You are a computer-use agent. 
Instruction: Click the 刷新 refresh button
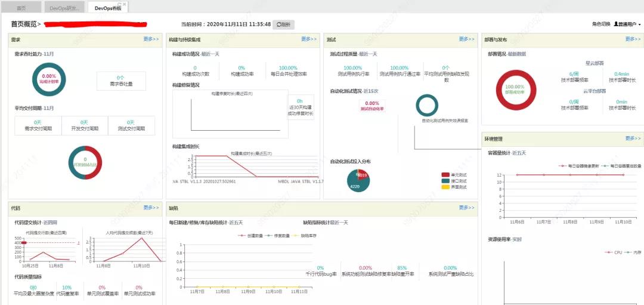[x=283, y=24]
